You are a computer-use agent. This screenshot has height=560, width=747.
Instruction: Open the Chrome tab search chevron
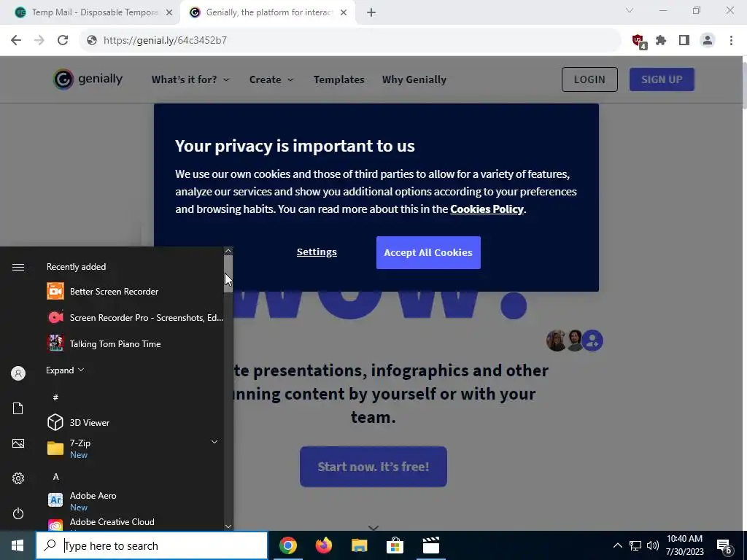tap(630, 10)
